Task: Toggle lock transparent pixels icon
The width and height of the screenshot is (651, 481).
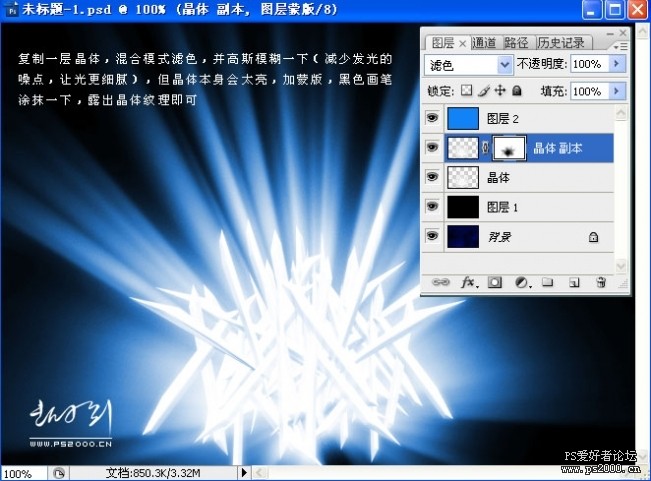Action: tap(467, 90)
